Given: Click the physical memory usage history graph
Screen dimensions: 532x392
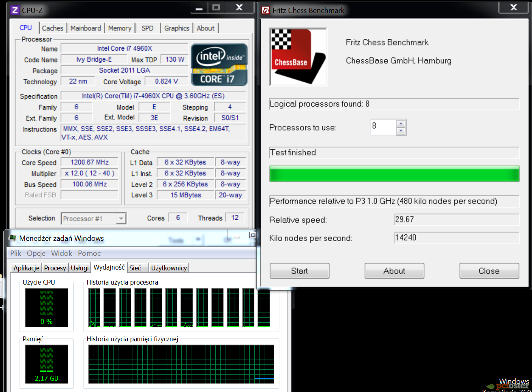Looking at the screenshot, I should [x=181, y=364].
